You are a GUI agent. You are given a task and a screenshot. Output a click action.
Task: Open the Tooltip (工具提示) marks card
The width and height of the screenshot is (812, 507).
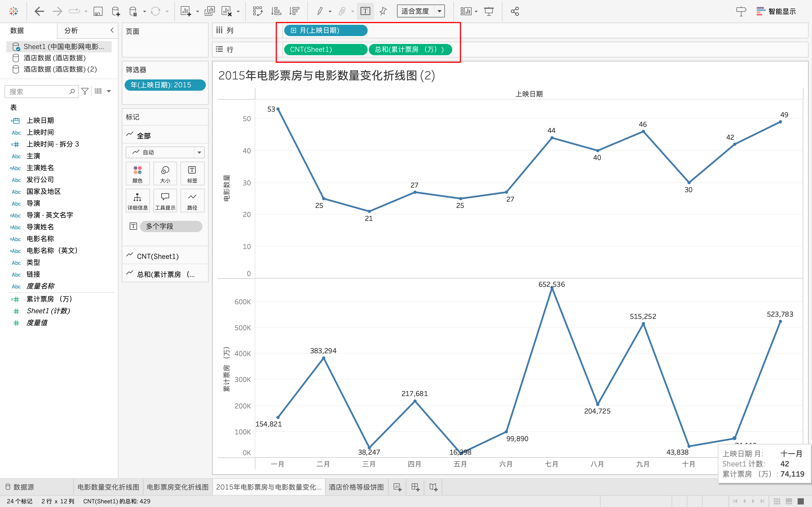point(165,201)
